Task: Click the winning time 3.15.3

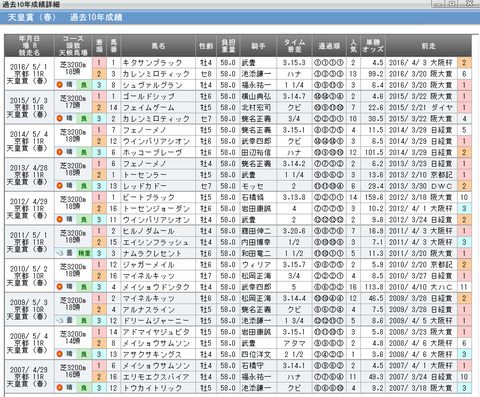Action: (294, 63)
